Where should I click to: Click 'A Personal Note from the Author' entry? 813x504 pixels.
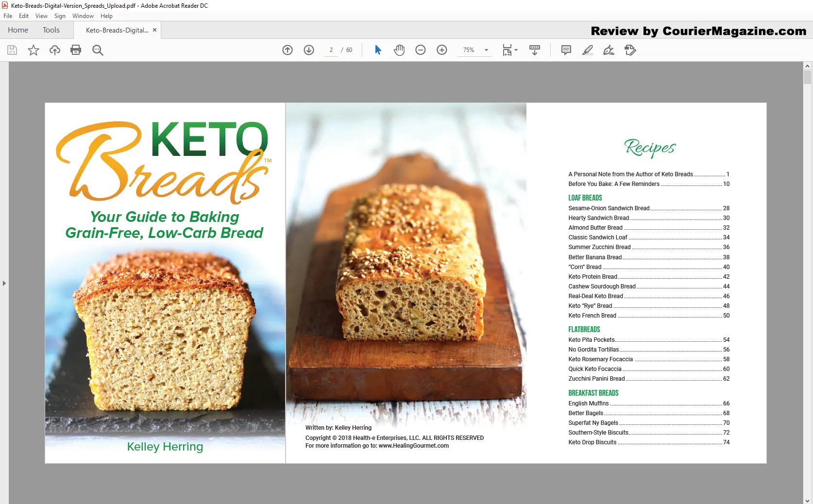[x=649, y=174]
